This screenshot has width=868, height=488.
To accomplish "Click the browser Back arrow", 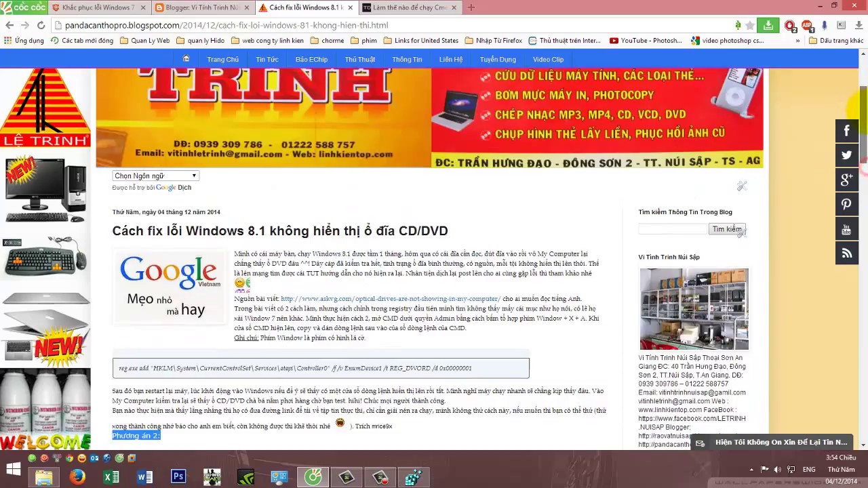I will click(9, 25).
